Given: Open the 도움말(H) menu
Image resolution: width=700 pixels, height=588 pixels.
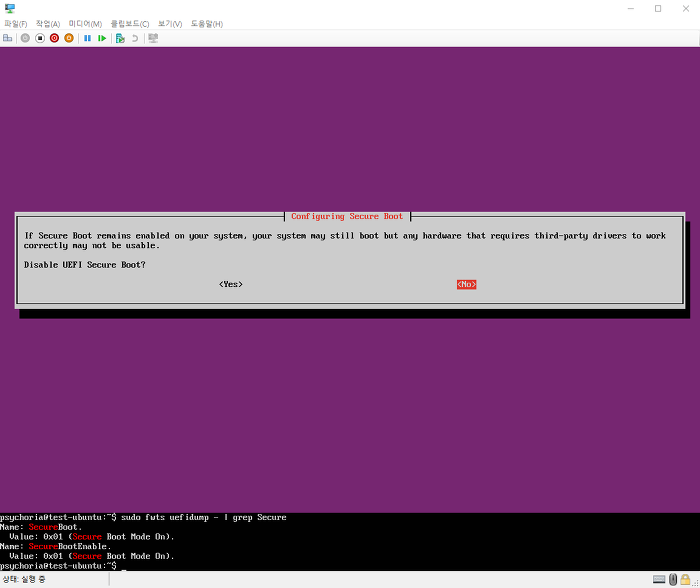Looking at the screenshot, I should point(207,24).
